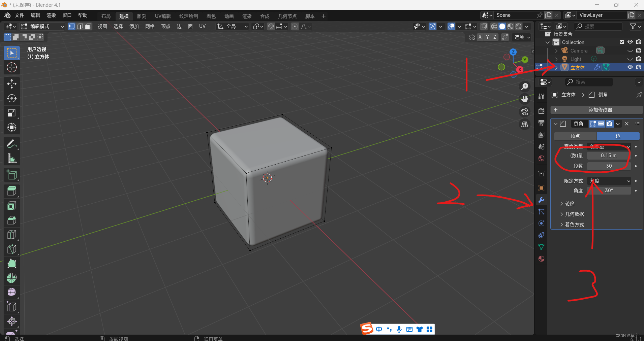Select the Inset Faces tool
The image size is (644, 341).
point(12,205)
